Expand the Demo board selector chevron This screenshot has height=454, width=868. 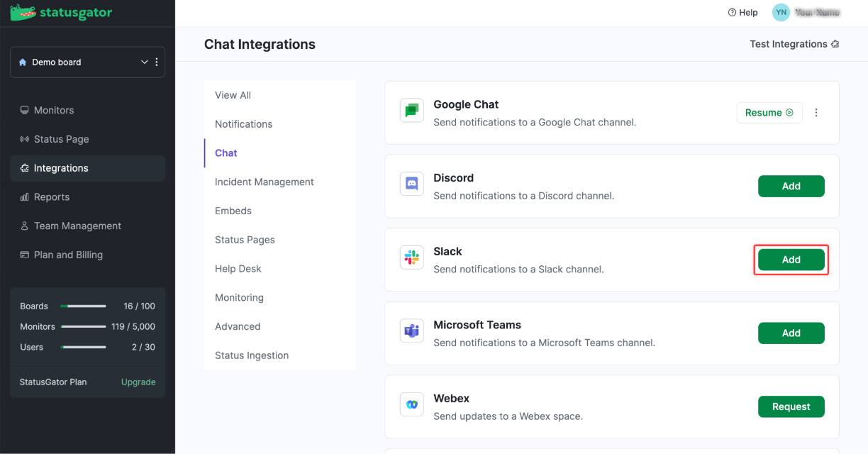tap(145, 62)
